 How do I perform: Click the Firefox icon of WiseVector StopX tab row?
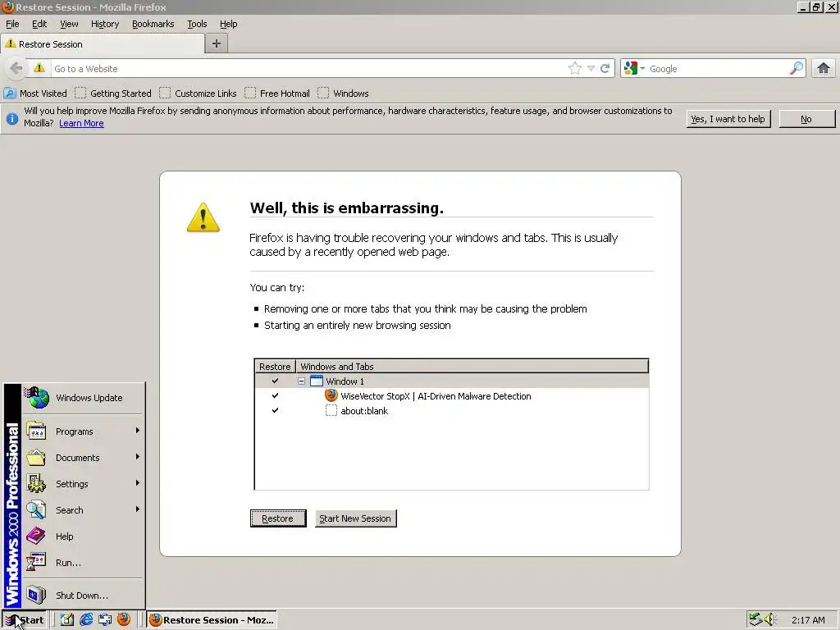331,396
